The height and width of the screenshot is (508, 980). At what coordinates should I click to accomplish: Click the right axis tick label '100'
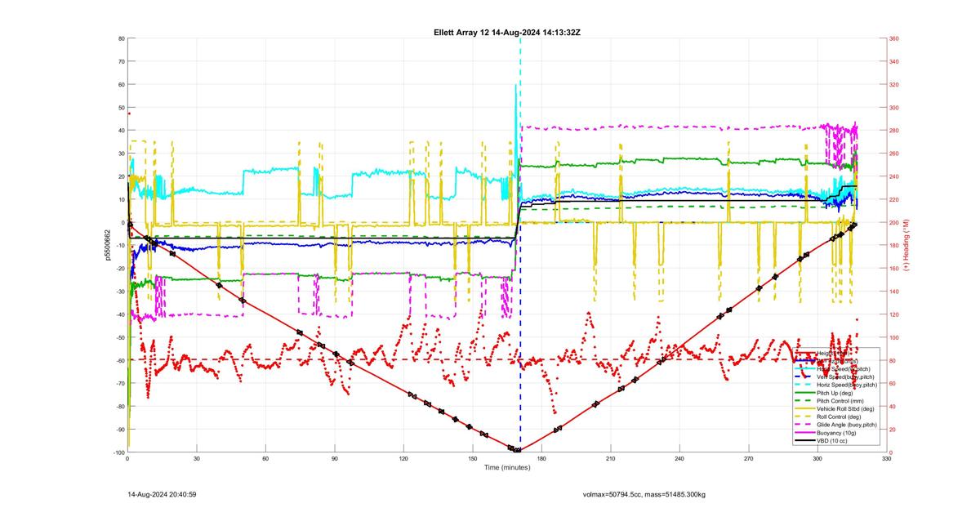pyautogui.click(x=894, y=337)
